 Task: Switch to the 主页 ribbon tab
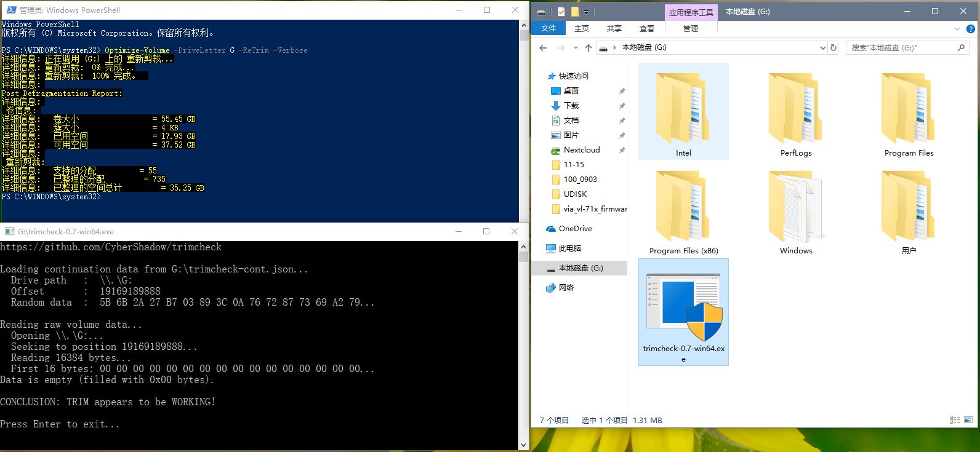coord(582,28)
